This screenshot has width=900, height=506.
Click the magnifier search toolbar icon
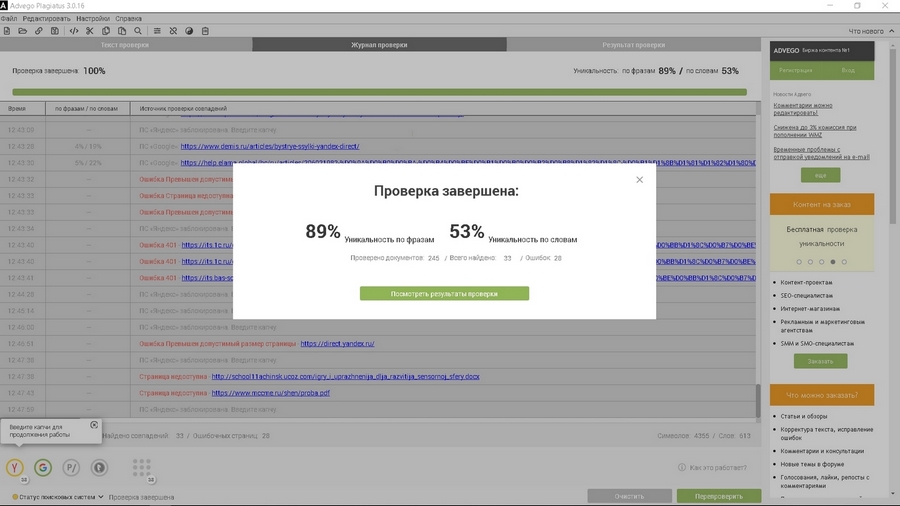(138, 31)
